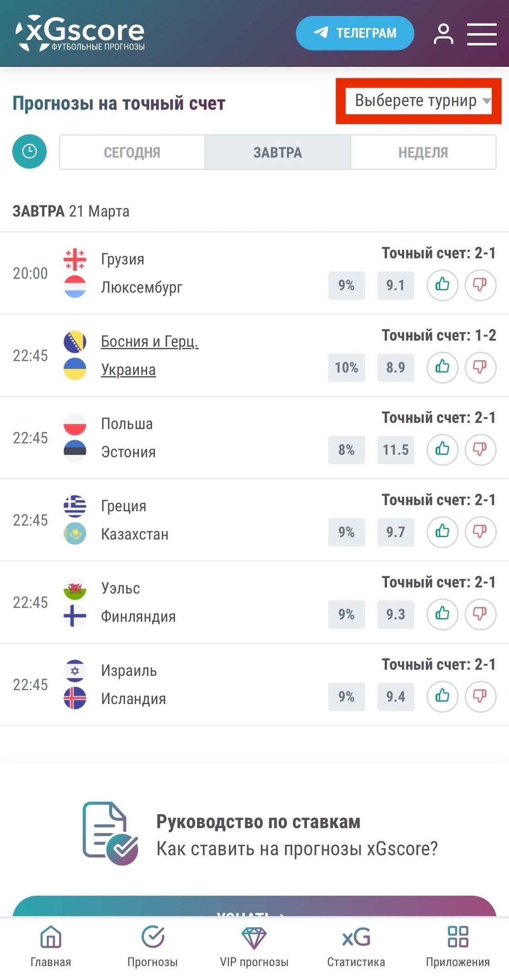Screen dimensions: 509x980
Task: Open the Босния и Герц. team link
Action: click(149, 341)
